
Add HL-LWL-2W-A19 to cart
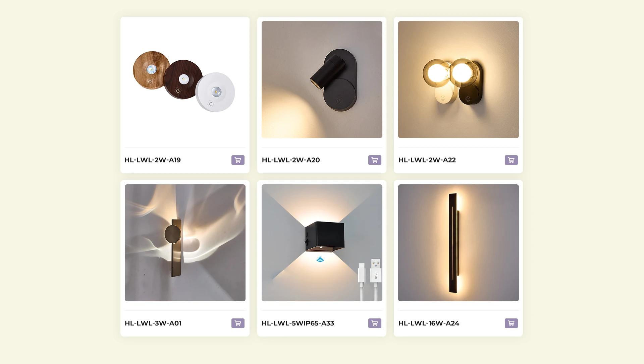click(238, 160)
